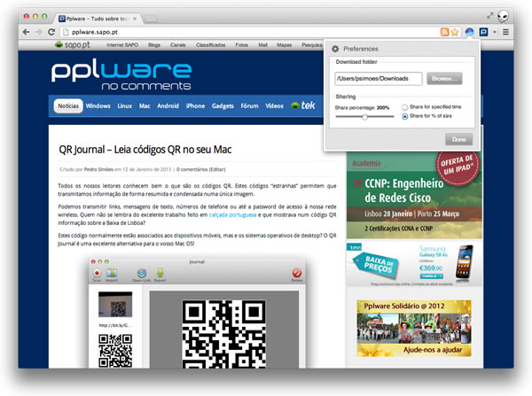Click the RSS feed icon in address bar
The height and width of the screenshot is (396, 532).
445,32
